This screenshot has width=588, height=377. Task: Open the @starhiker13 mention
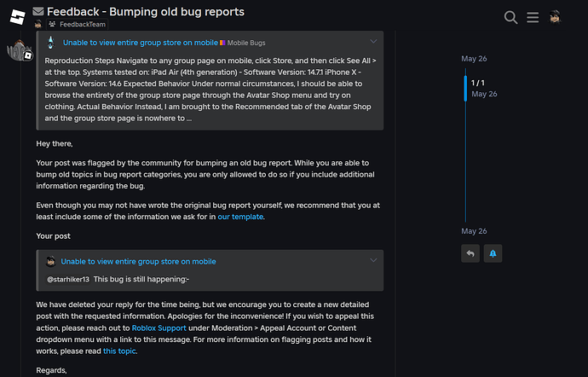(x=68, y=280)
